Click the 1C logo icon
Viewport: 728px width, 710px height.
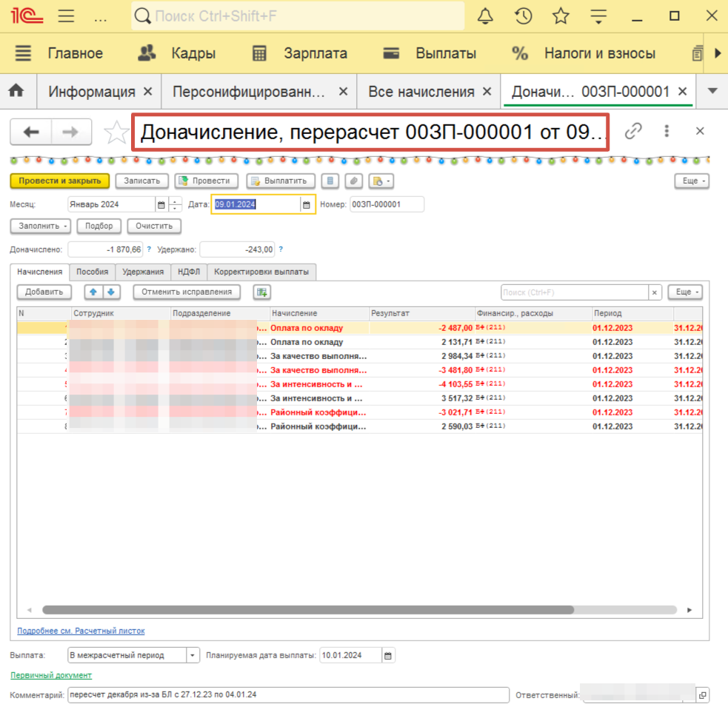coord(27,16)
